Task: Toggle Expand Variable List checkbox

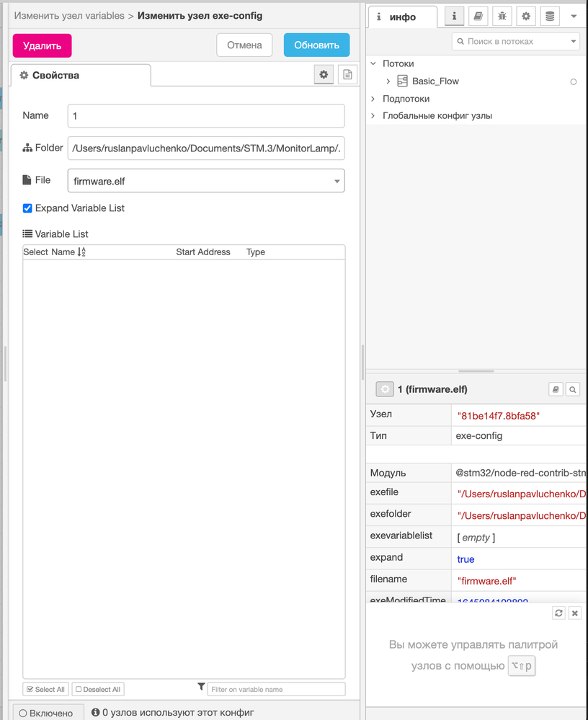Action: [x=27, y=208]
